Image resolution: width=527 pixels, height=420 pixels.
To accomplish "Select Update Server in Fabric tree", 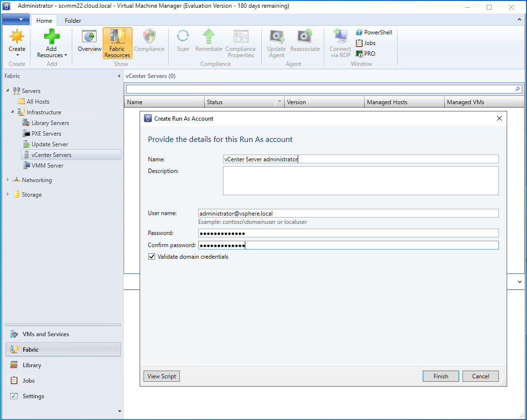I will point(46,144).
